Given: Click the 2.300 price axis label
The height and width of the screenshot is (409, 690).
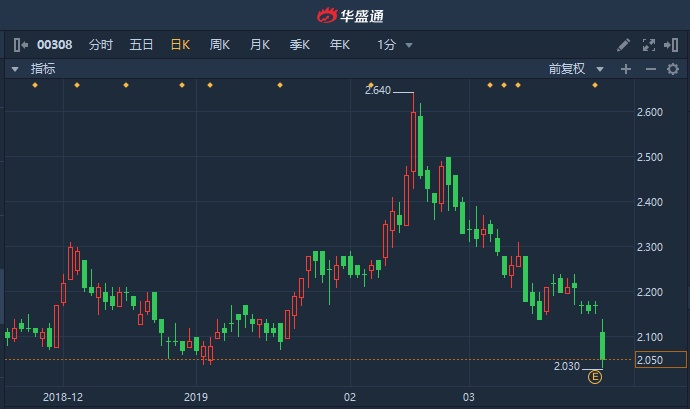Looking at the screenshot, I should click(x=650, y=247).
